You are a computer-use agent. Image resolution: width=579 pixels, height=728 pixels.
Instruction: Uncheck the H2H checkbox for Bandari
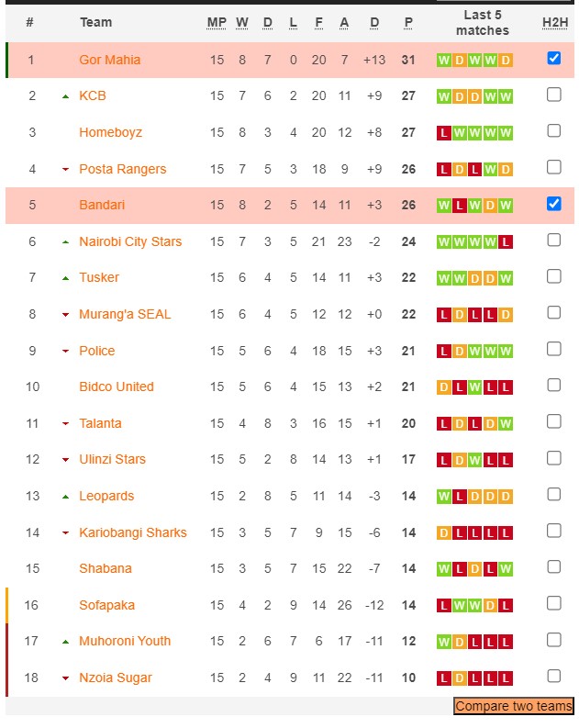pos(554,204)
